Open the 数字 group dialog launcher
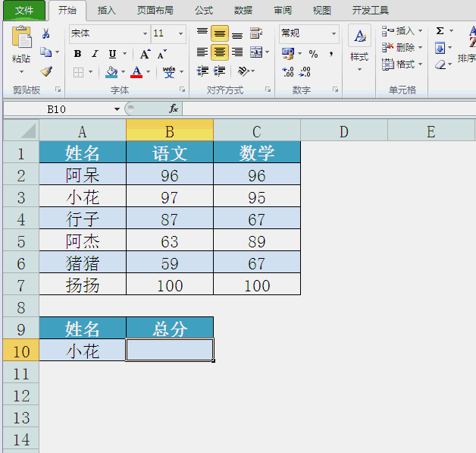This screenshot has width=476, height=453. (x=335, y=90)
